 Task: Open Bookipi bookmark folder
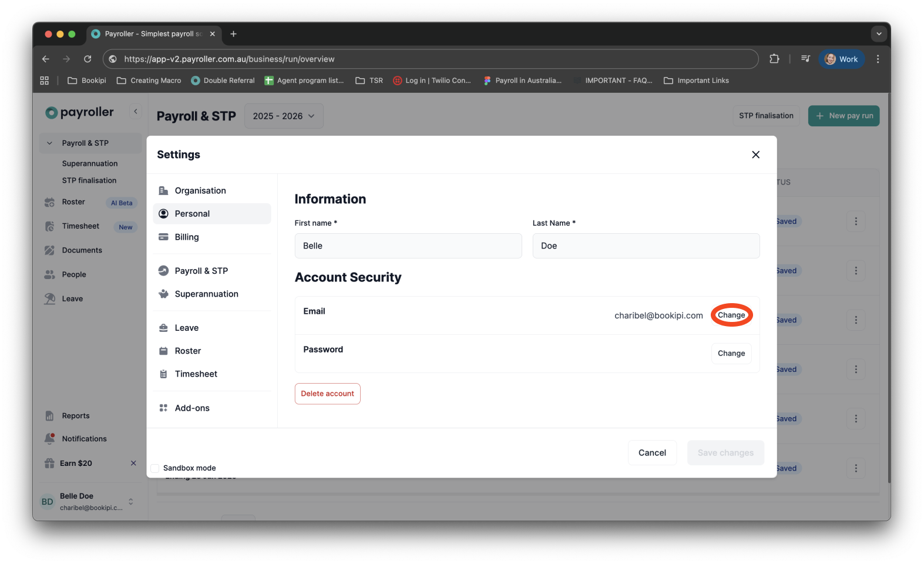pos(87,80)
